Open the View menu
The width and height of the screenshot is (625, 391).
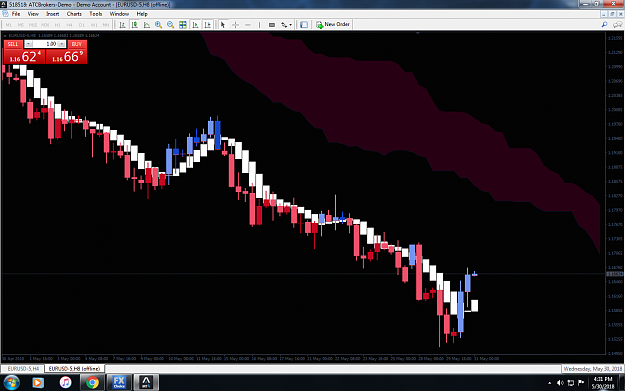coord(33,14)
